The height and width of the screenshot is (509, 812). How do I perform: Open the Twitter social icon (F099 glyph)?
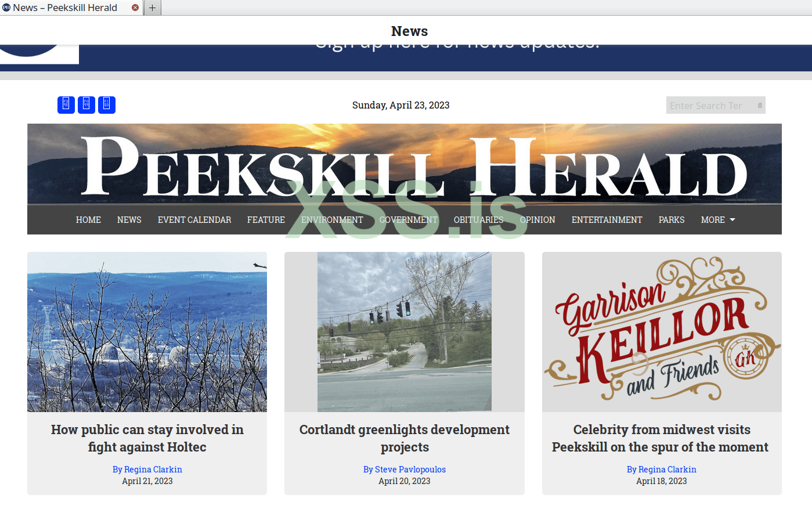coord(86,105)
